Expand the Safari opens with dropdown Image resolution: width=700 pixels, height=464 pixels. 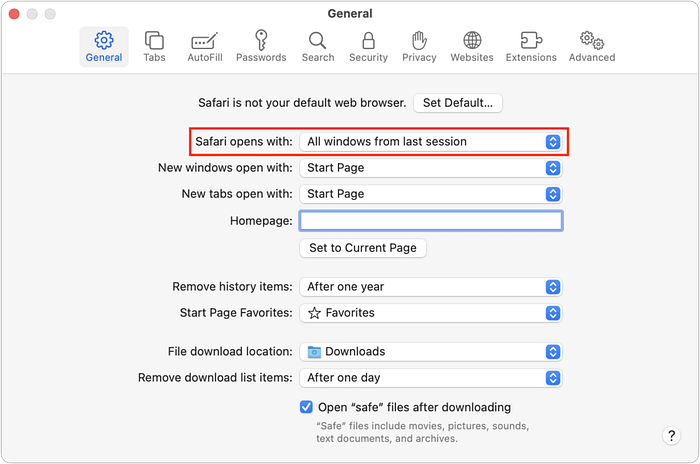430,142
